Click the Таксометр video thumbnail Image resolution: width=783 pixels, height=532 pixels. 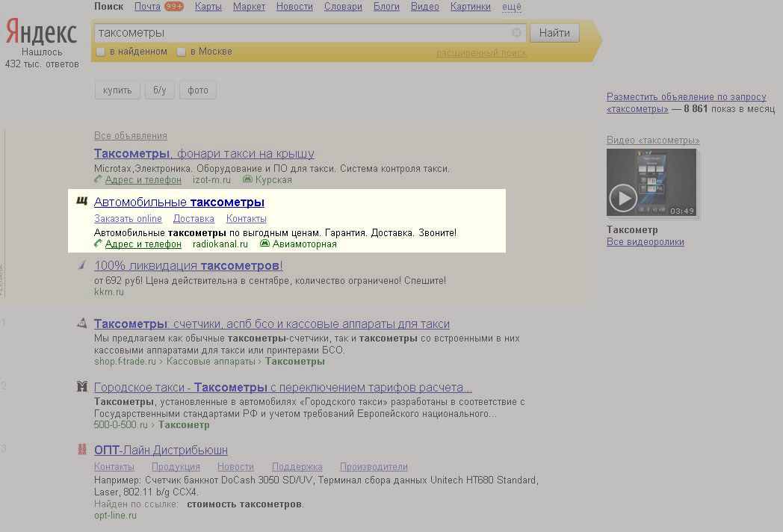tap(652, 183)
